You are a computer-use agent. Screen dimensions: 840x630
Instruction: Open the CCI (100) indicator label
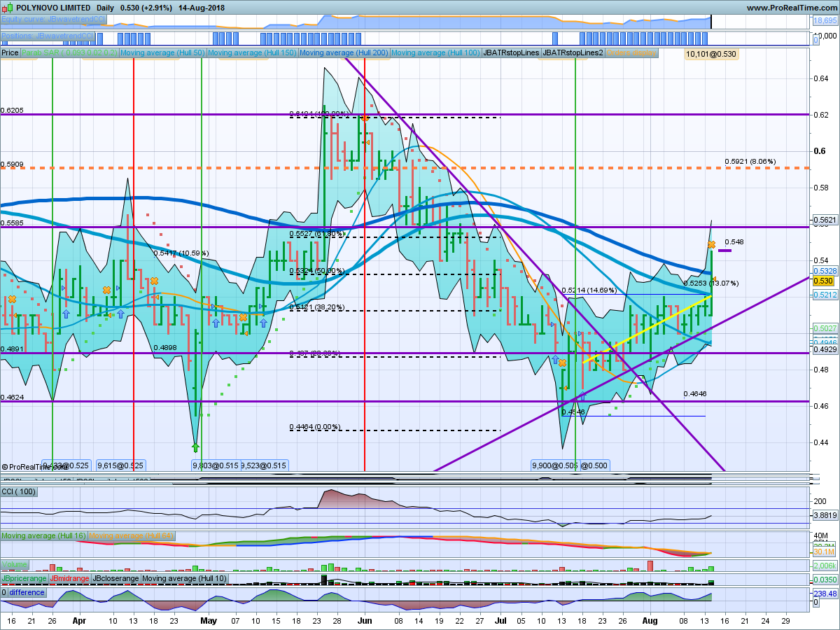click(x=19, y=491)
